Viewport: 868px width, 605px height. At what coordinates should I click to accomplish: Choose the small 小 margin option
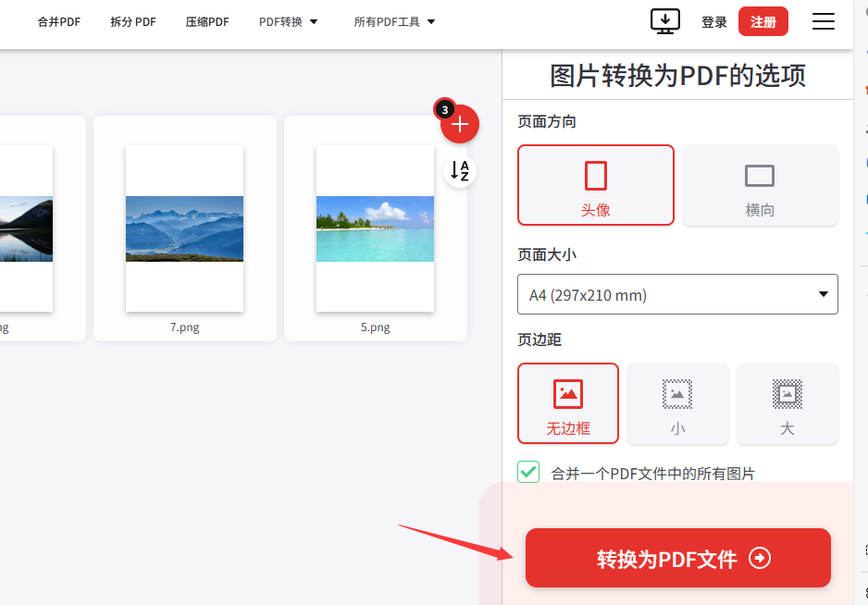click(x=677, y=403)
